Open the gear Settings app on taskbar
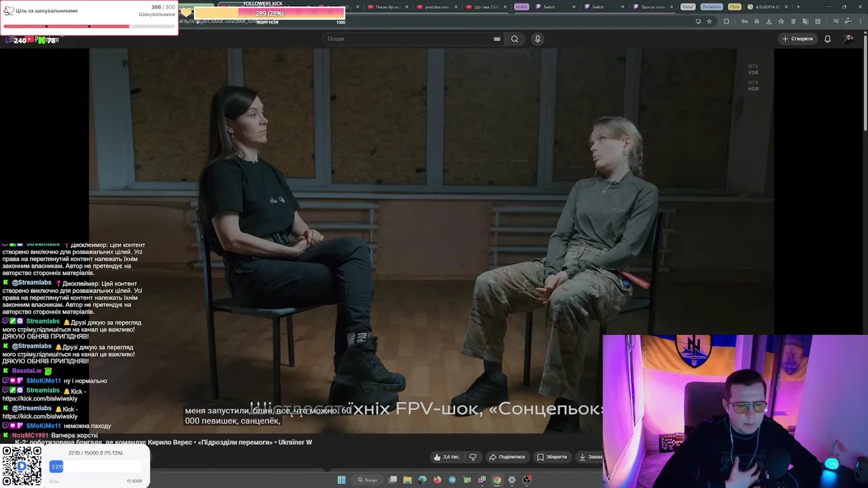The image size is (868, 488). (x=511, y=480)
